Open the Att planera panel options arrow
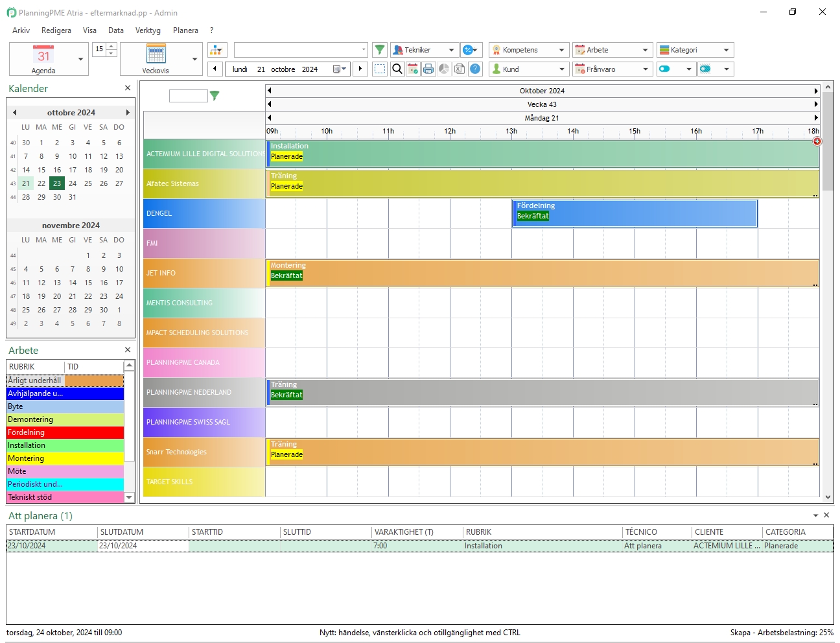The image size is (840, 643). pos(815,515)
